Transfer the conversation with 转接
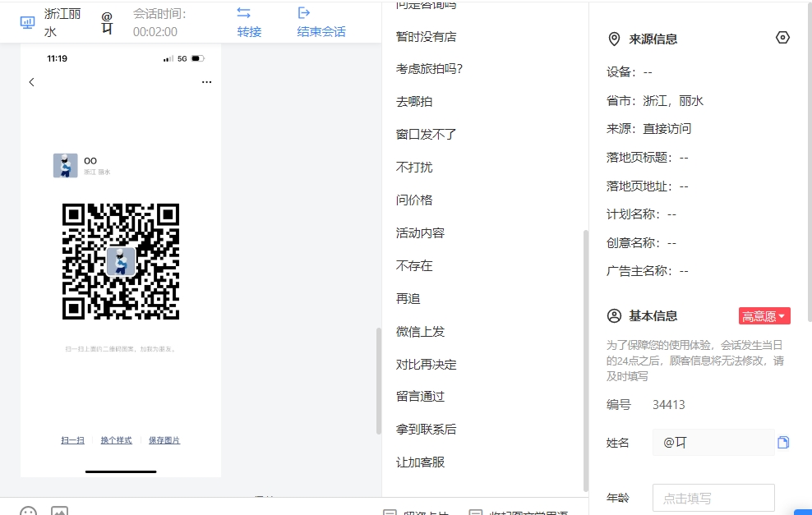 tap(249, 23)
